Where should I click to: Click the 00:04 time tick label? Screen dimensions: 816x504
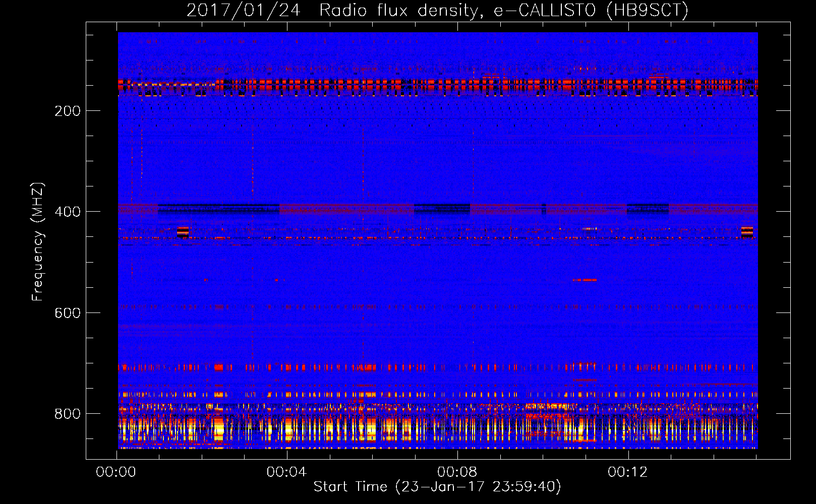pyautogui.click(x=286, y=472)
